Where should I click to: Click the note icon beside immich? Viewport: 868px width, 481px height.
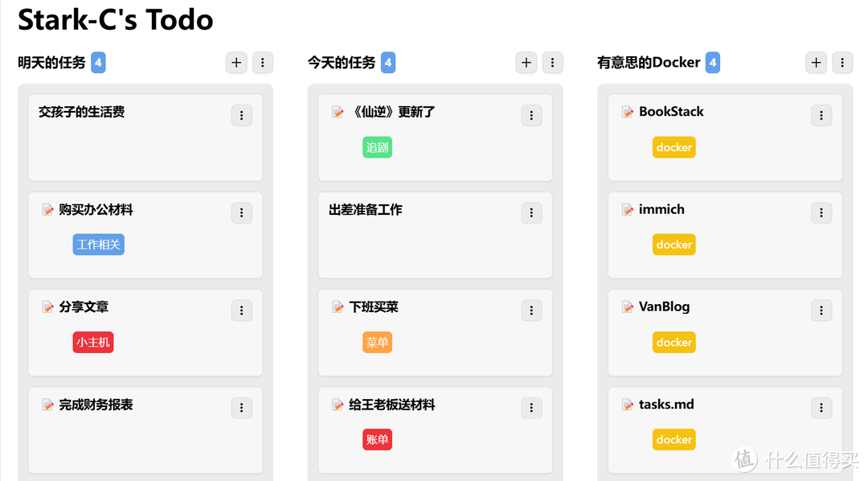[628, 210]
